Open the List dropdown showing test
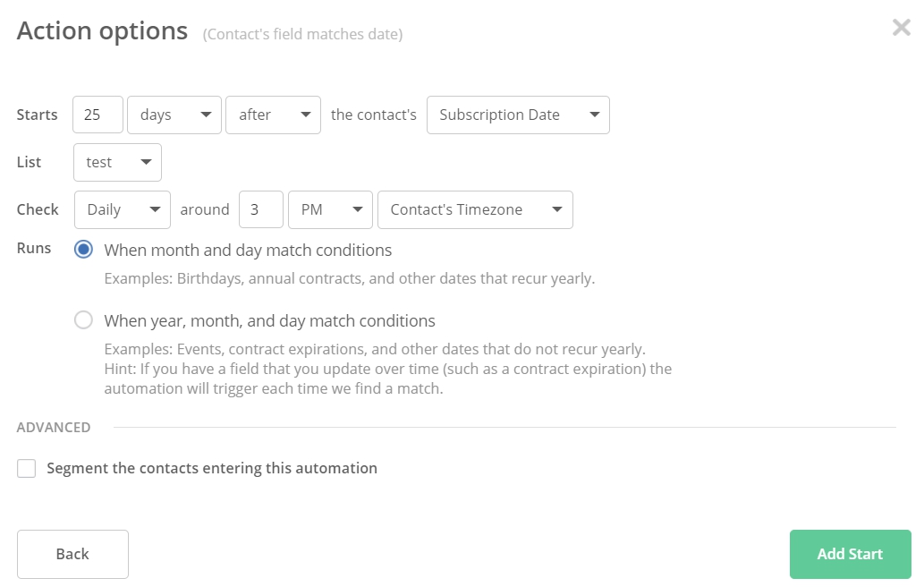The width and height of the screenshot is (924, 587). (117, 162)
